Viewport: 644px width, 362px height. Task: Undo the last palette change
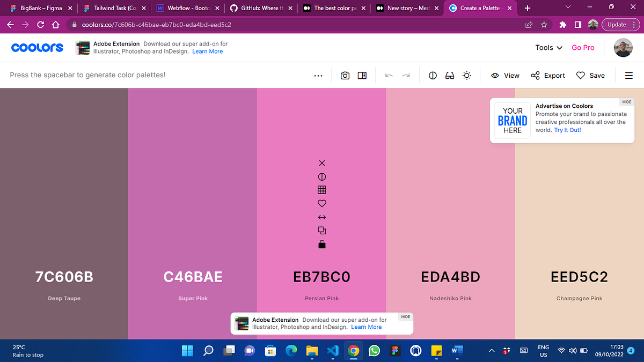(x=389, y=75)
